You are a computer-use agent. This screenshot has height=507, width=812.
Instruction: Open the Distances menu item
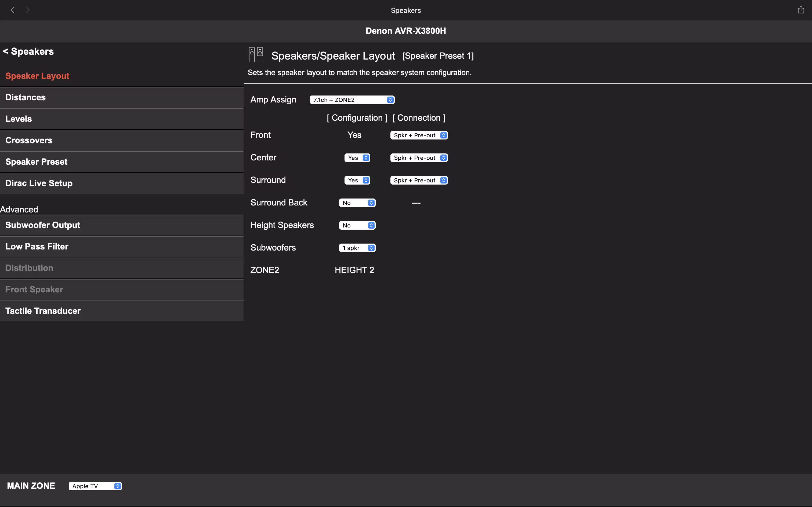[26, 98]
